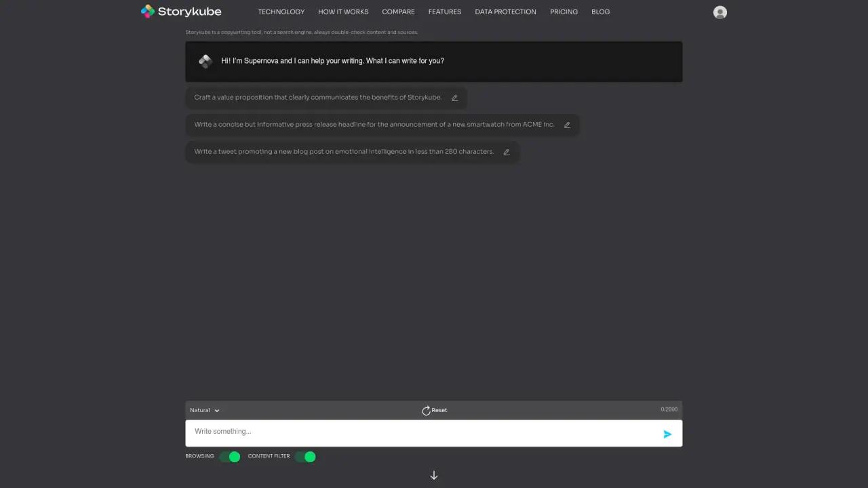
Task: Go to Data Protection
Action: click(505, 12)
